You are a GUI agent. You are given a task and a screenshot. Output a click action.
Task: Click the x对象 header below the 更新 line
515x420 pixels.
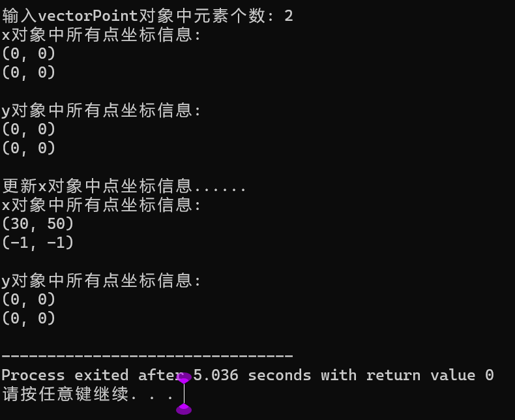(101, 205)
